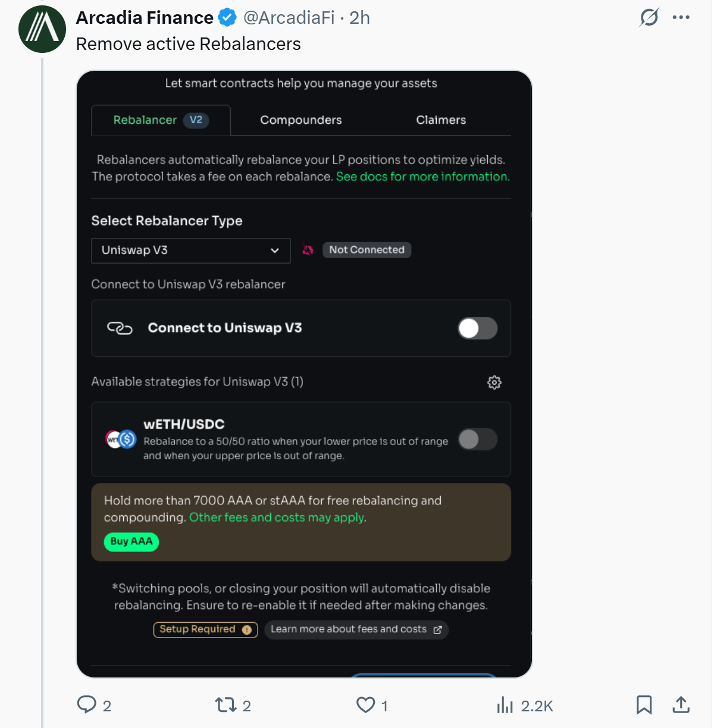
Task: Click the verified badge next to Arcadia Finance
Action: (227, 18)
